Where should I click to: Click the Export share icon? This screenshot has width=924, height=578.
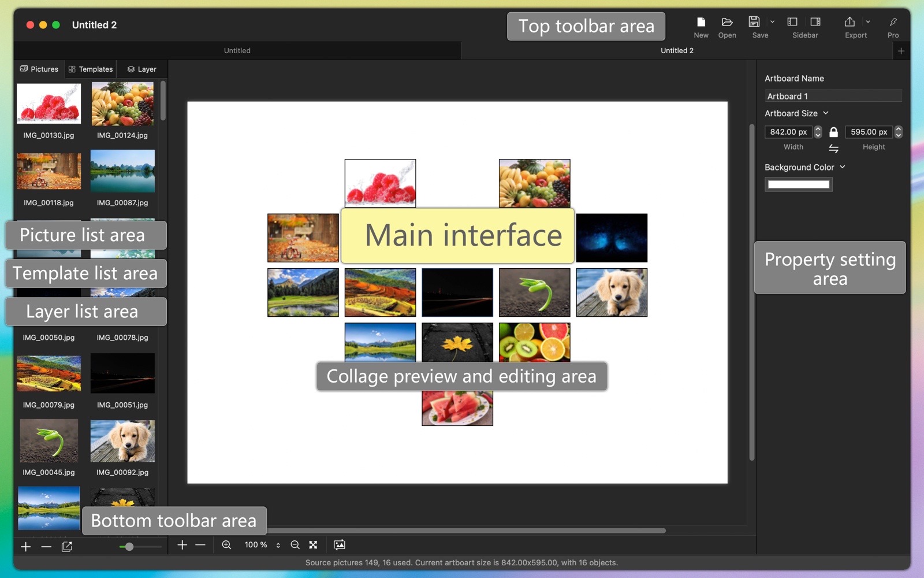click(x=850, y=23)
